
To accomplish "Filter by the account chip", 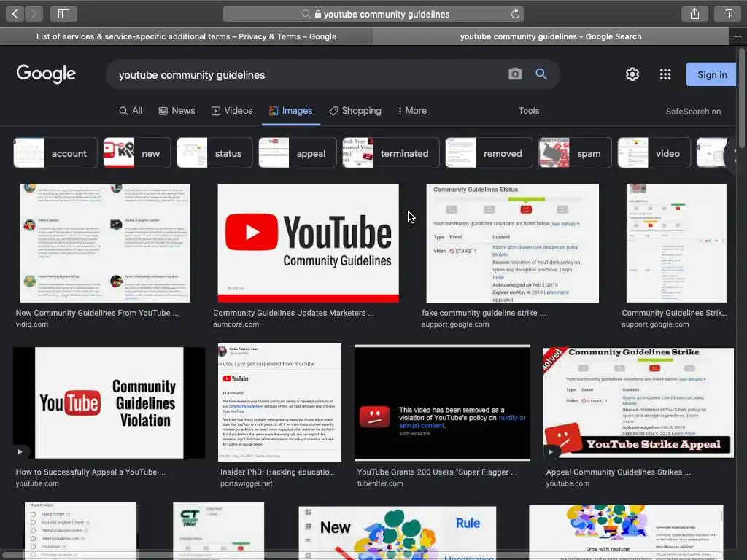I will [55, 153].
